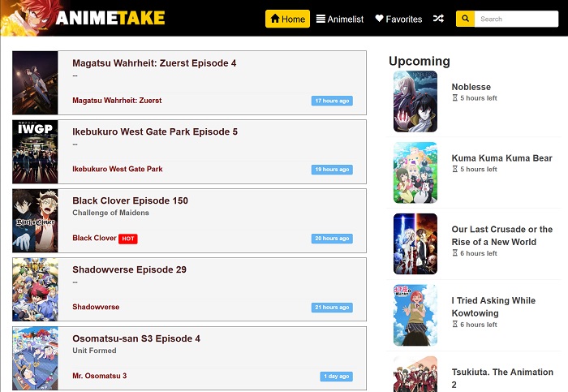The image size is (568, 392).
Task: Click the Shadowverse poster thumbnail
Action: pos(35,290)
